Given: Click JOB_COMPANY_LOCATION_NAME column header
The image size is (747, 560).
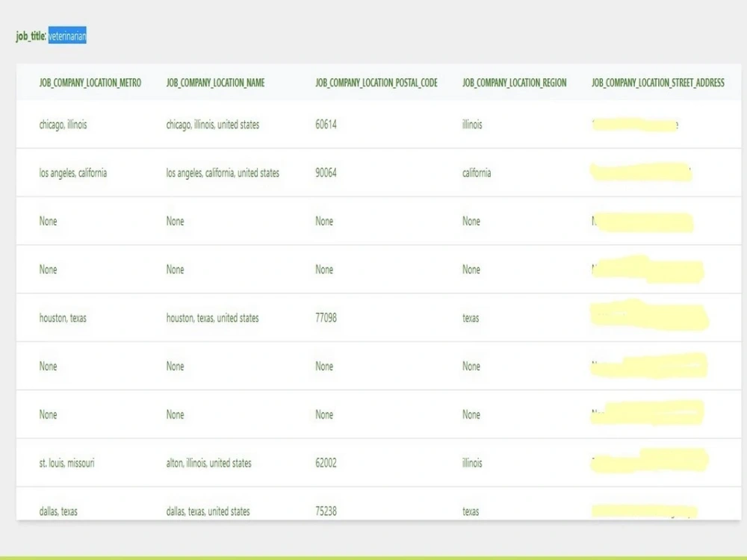Looking at the screenshot, I should click(215, 83).
